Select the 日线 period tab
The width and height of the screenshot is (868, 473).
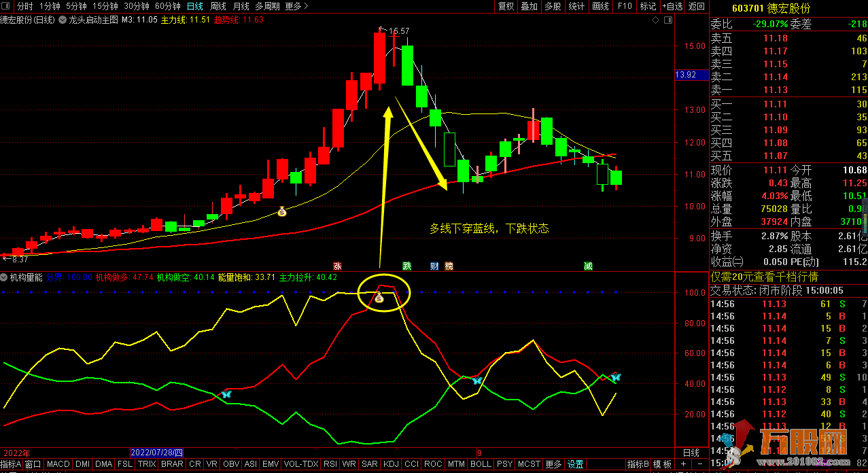(x=195, y=6)
